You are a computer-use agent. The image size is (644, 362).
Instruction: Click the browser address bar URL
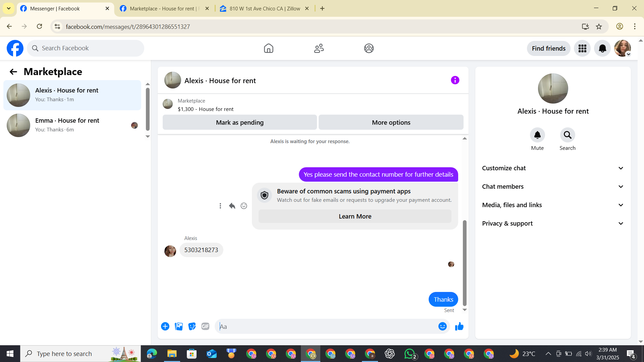click(x=128, y=26)
